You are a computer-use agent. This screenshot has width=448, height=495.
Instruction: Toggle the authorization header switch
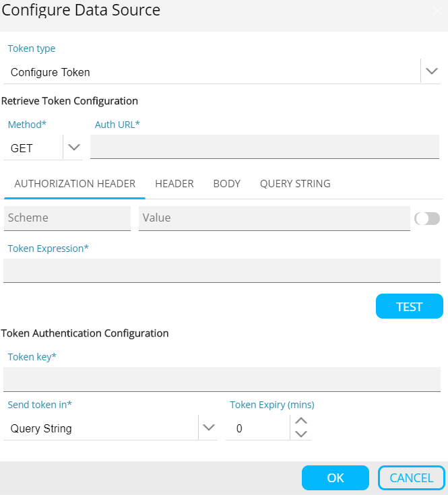[428, 218]
